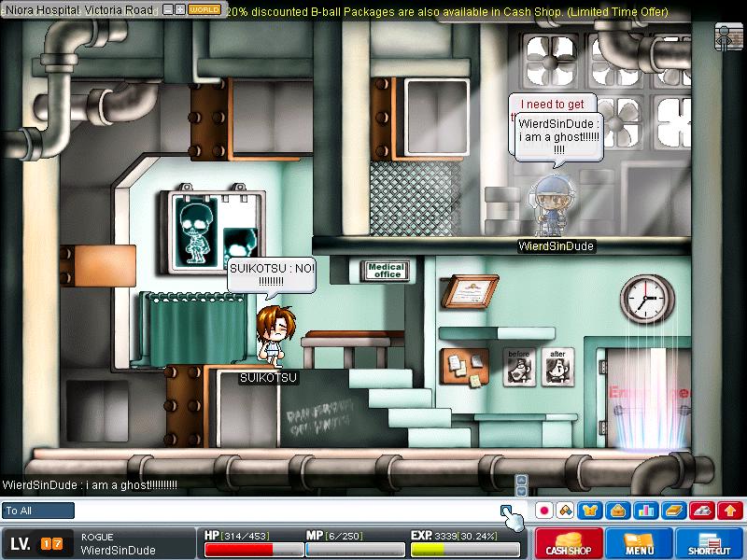Click the WierdSinDude name in status bar
Image resolution: width=747 pixels, height=560 pixels.
pyautogui.click(x=118, y=551)
